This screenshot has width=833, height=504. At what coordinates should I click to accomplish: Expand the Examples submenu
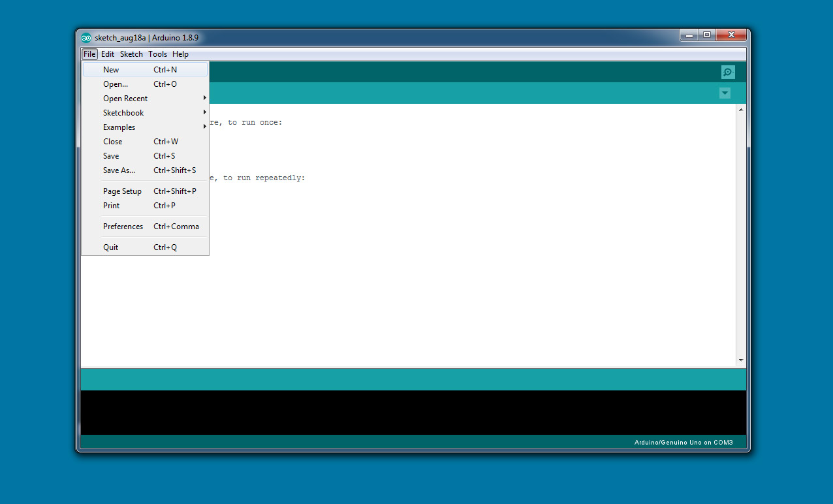click(145, 127)
